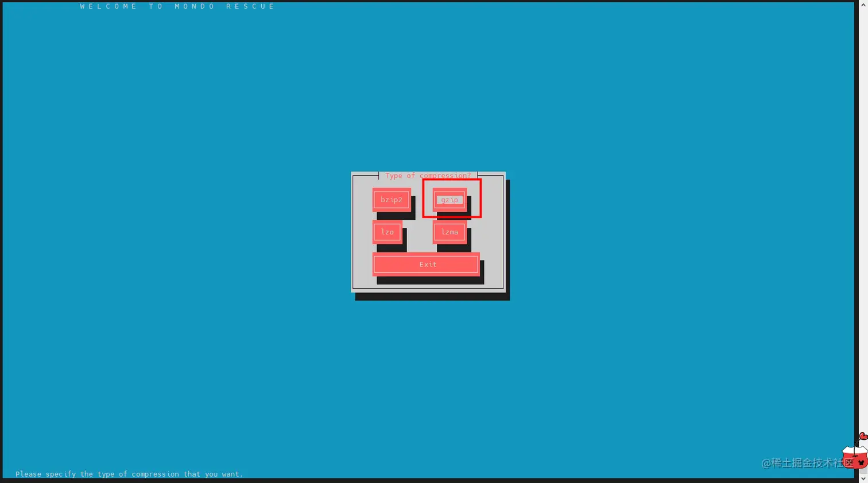Click the 'Type of compression?' dialog title

(428, 176)
